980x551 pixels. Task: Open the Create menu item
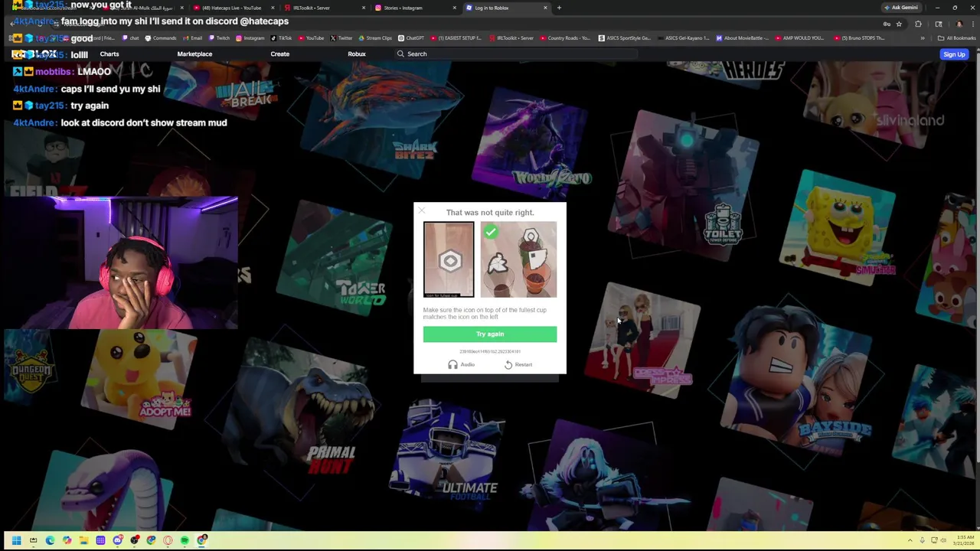pyautogui.click(x=279, y=54)
